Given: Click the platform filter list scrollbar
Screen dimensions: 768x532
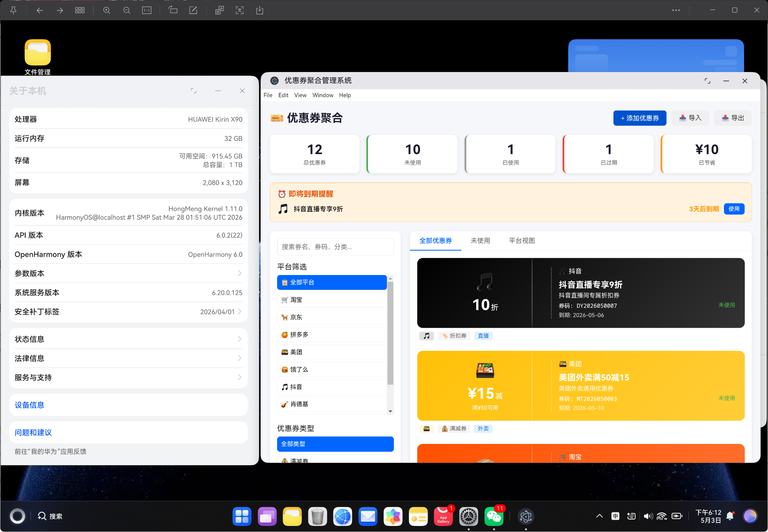Looking at the screenshot, I should pos(390,333).
